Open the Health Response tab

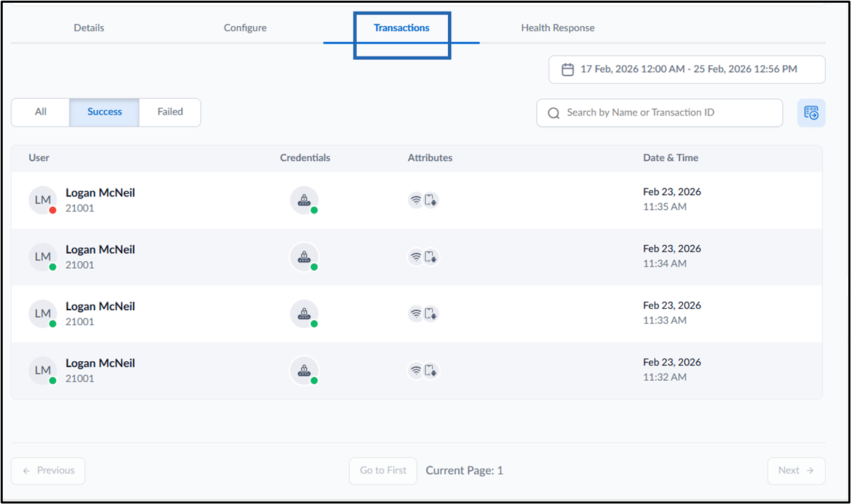click(x=558, y=28)
